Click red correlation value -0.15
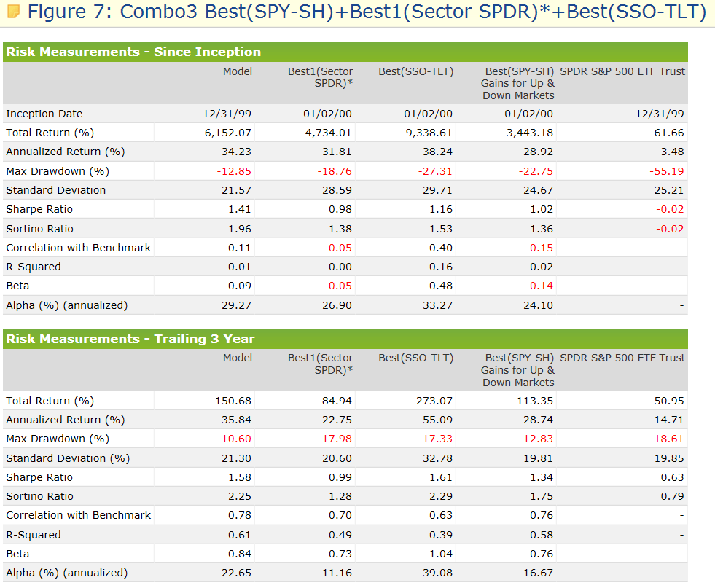Screen dimensions: 715x588 [x=539, y=248]
